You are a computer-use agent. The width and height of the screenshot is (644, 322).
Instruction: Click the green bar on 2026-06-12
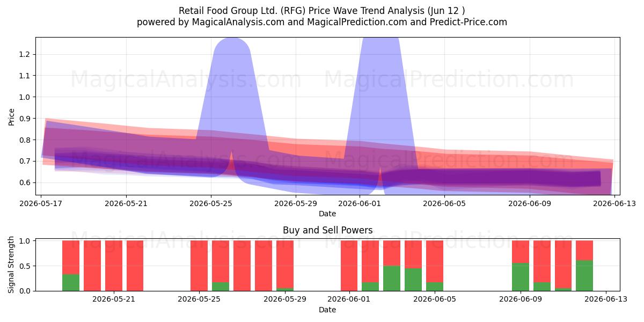(584, 275)
